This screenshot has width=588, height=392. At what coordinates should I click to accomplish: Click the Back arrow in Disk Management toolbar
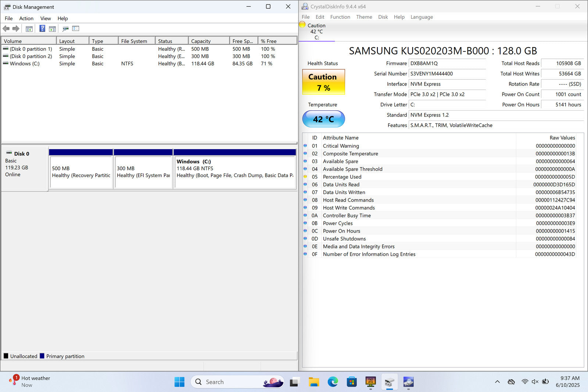click(x=6, y=29)
